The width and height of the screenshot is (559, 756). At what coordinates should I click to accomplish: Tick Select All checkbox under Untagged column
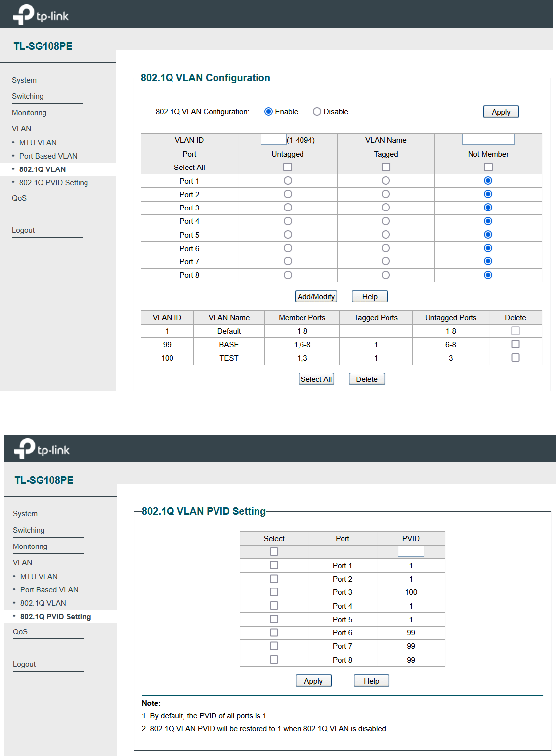click(288, 168)
